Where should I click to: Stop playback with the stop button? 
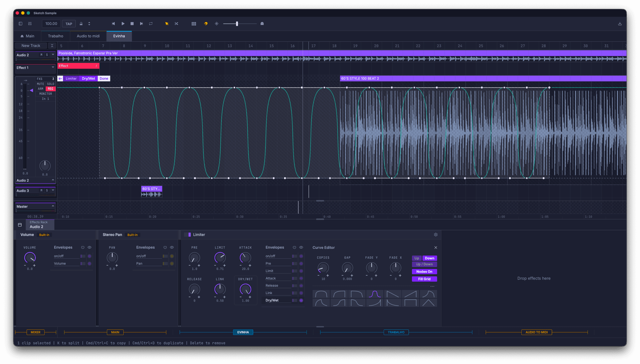pos(132,24)
